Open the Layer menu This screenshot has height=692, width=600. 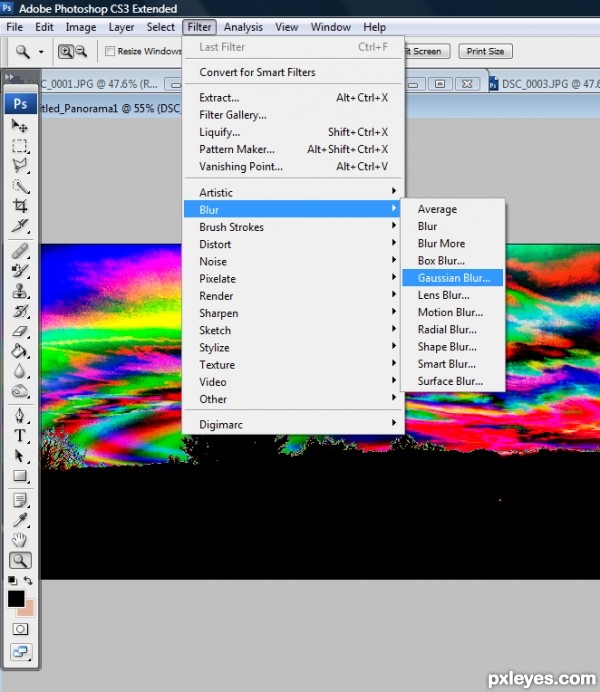(121, 27)
